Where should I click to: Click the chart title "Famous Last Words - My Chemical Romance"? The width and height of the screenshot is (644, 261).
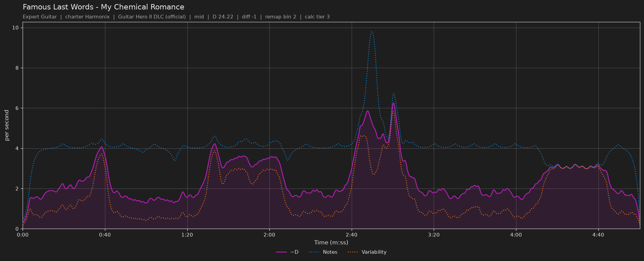click(104, 7)
